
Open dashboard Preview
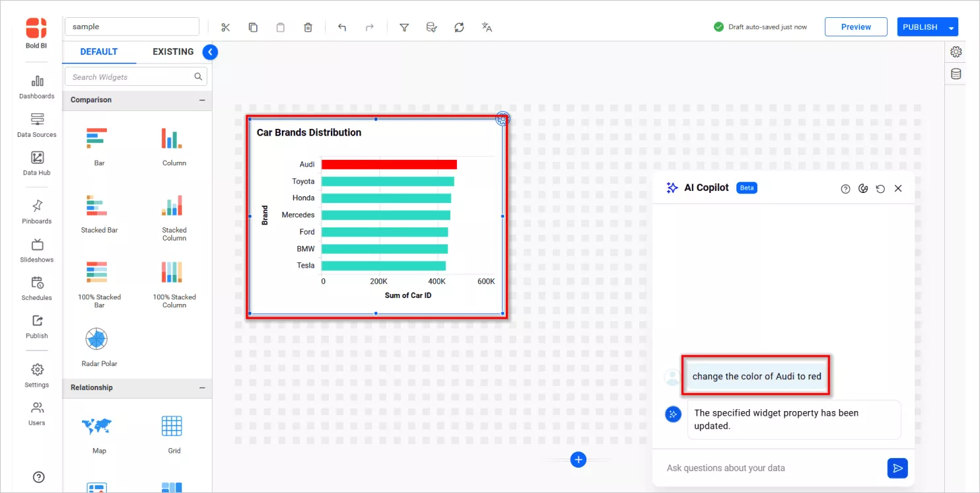(856, 26)
